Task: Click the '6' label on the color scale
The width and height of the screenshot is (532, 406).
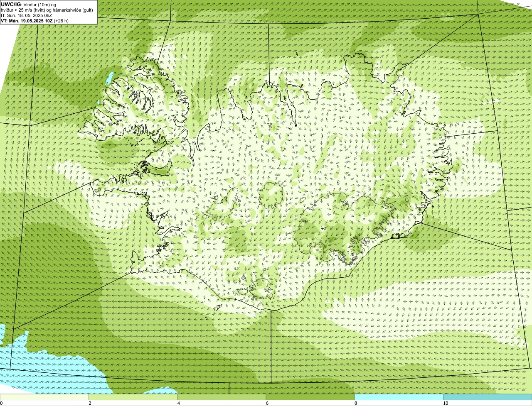Action: (x=267, y=403)
